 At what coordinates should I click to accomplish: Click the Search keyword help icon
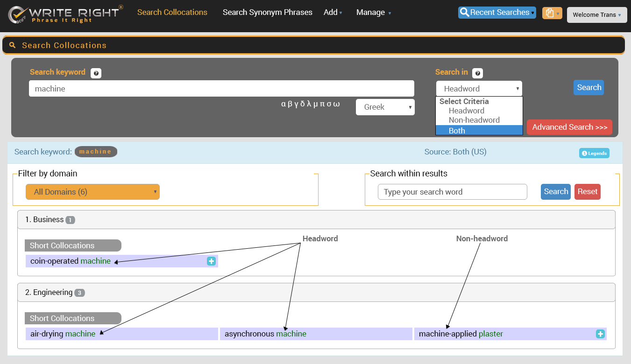(96, 73)
